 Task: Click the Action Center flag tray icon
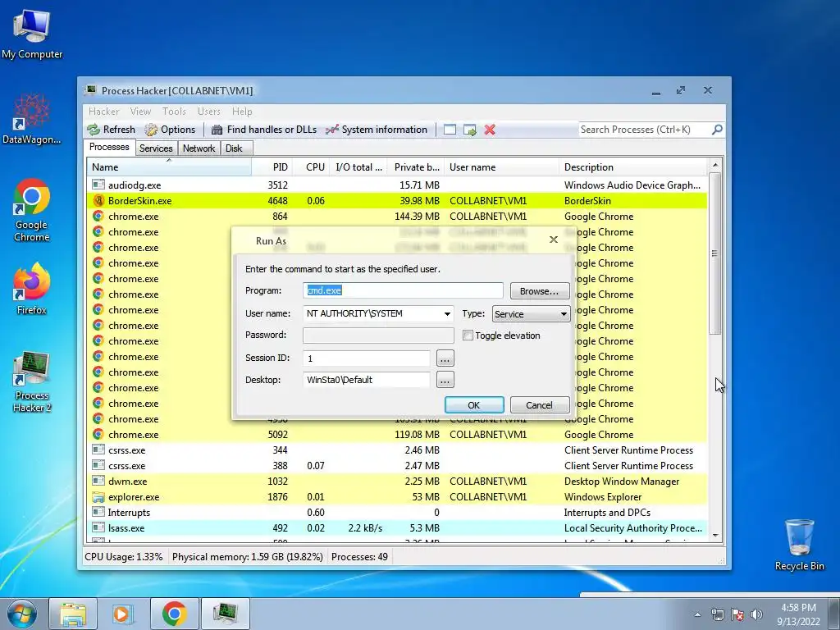pyautogui.click(x=737, y=614)
